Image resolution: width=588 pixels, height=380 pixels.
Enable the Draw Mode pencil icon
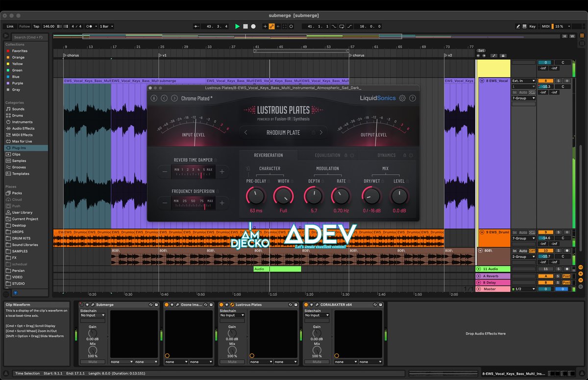point(518,26)
